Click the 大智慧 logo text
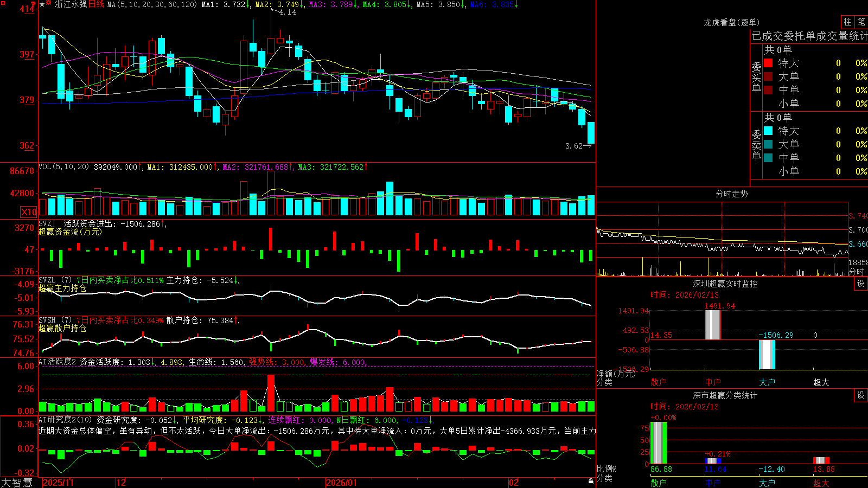This screenshot has height=488, width=868. click(x=17, y=483)
